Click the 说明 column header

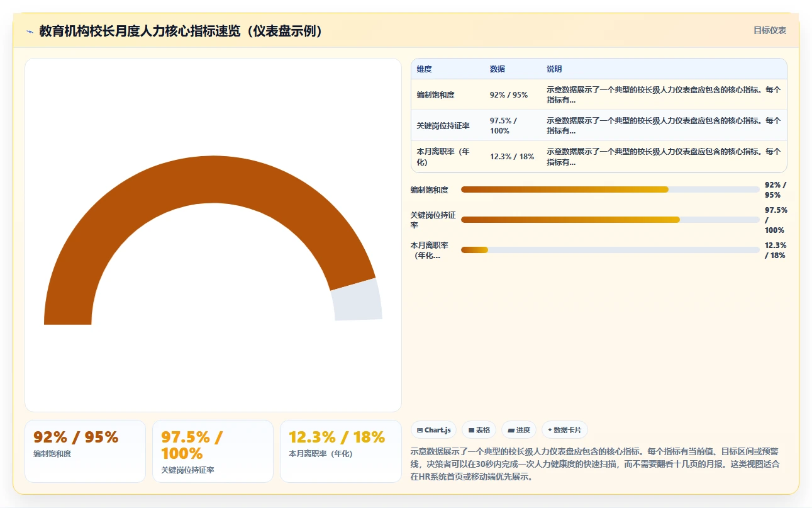[x=554, y=69]
